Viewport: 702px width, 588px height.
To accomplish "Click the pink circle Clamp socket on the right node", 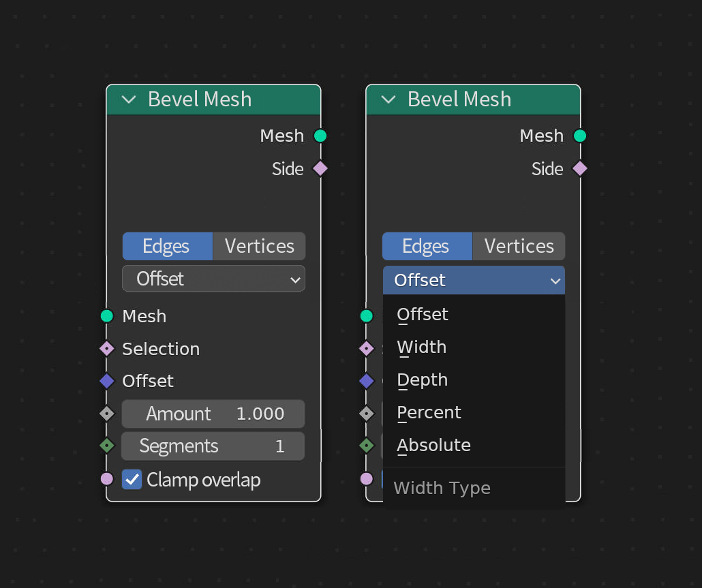I will (367, 479).
